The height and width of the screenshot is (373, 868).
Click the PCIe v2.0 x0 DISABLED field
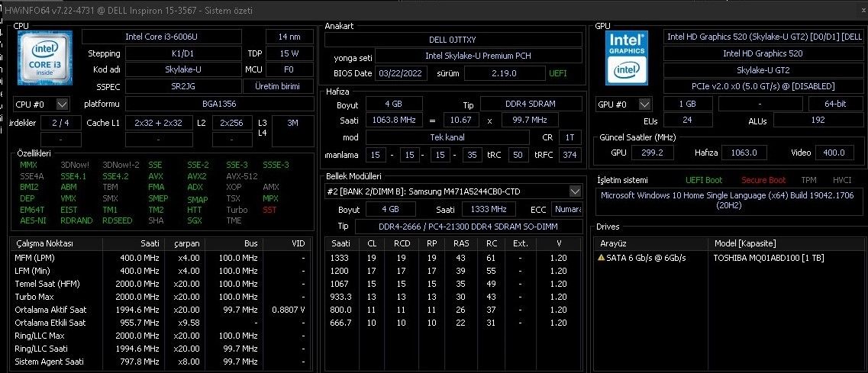click(x=763, y=86)
